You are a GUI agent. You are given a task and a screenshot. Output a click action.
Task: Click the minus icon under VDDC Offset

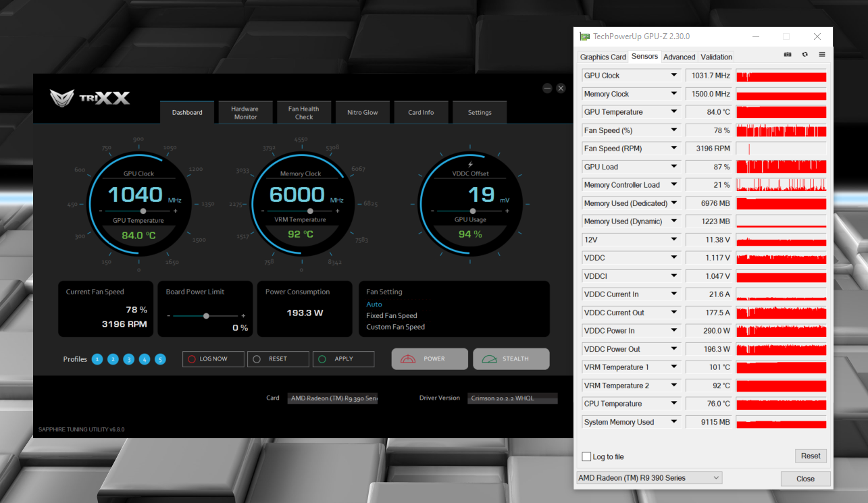coord(431,211)
